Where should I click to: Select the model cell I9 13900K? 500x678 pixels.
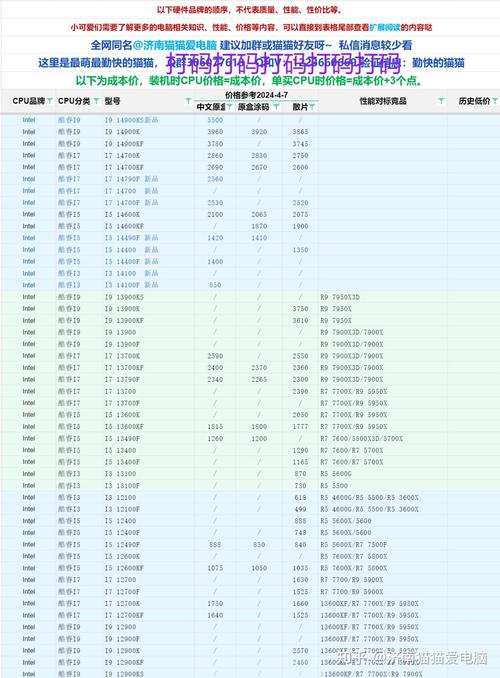point(122,309)
